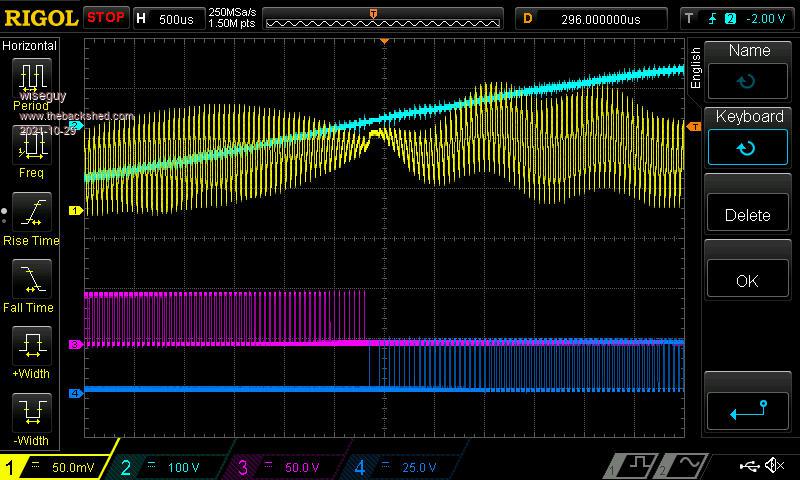Open the Name entry menu
The width and height of the screenshot is (800, 480).
[748, 68]
